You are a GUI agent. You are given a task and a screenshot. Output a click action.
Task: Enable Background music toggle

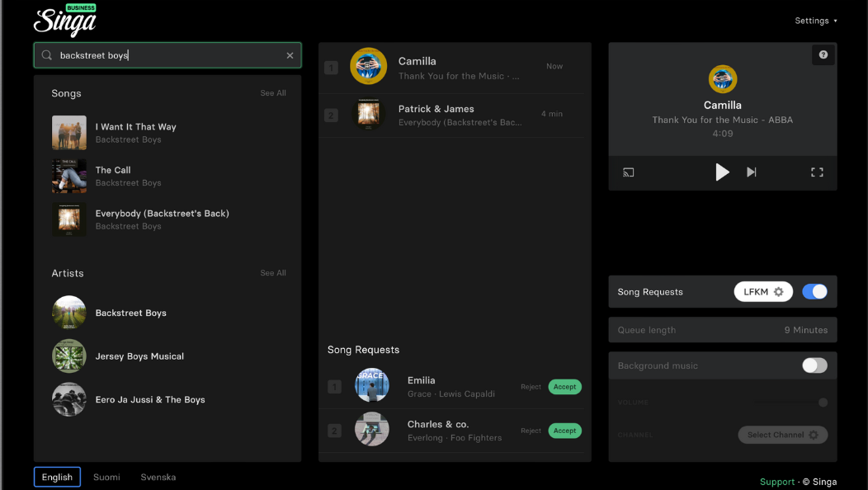815,365
